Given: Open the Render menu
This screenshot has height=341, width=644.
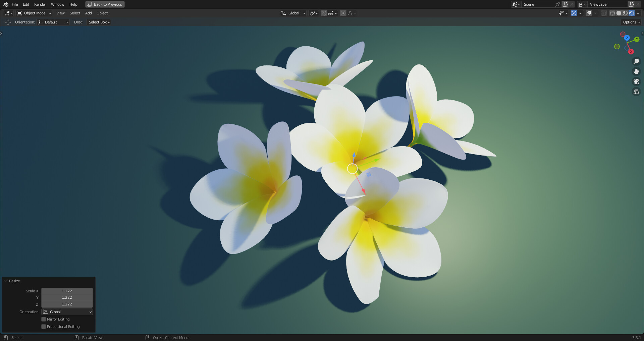Looking at the screenshot, I should coord(40,4).
